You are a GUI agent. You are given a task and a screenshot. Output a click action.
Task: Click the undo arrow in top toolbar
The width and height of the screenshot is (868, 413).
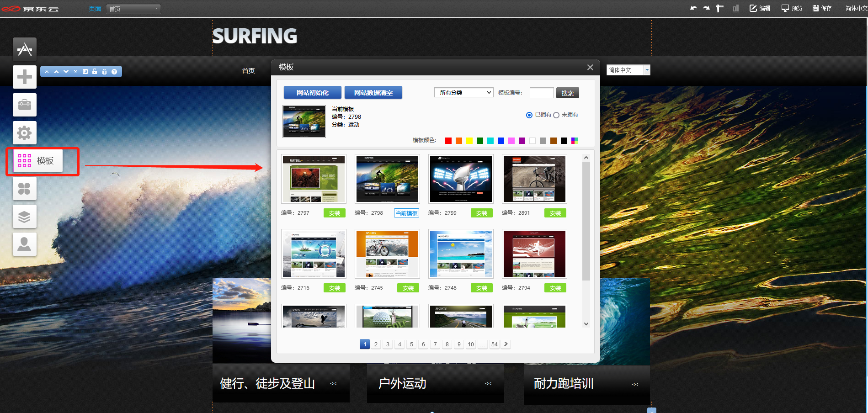(693, 8)
